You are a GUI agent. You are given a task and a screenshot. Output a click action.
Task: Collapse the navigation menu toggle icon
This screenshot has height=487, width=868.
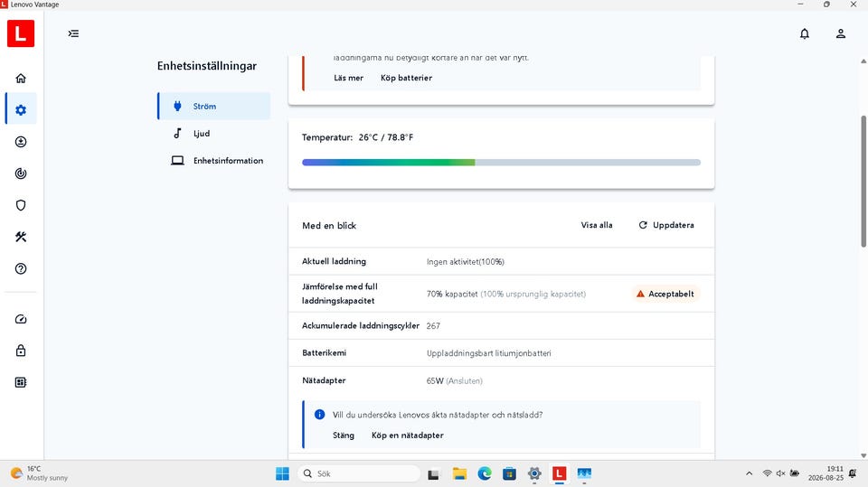(73, 33)
